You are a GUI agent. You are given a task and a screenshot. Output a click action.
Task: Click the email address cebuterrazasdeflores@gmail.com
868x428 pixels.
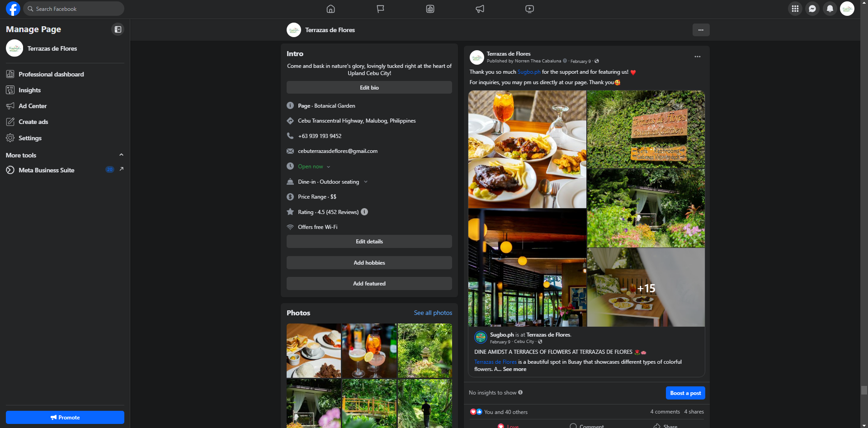click(338, 151)
